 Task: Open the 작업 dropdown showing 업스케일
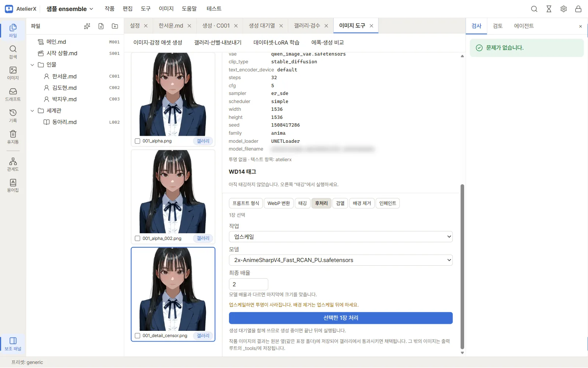[x=341, y=237]
